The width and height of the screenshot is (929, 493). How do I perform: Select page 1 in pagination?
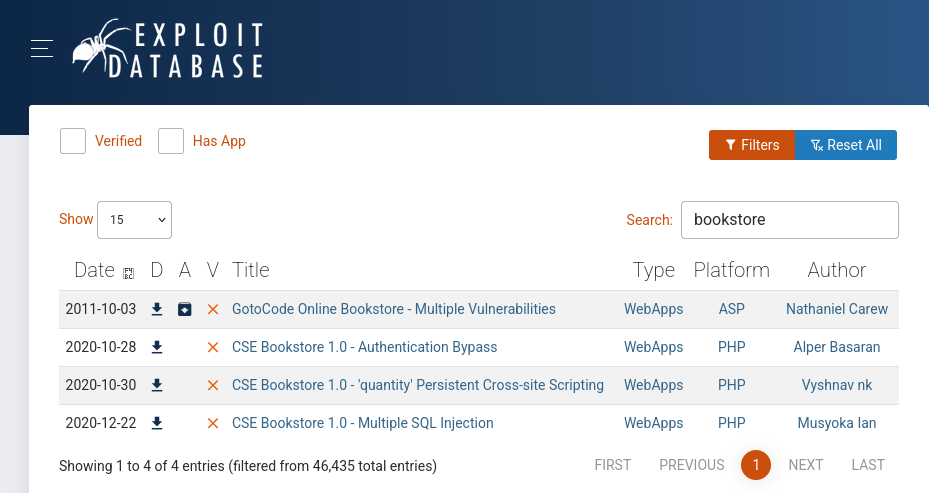(756, 465)
